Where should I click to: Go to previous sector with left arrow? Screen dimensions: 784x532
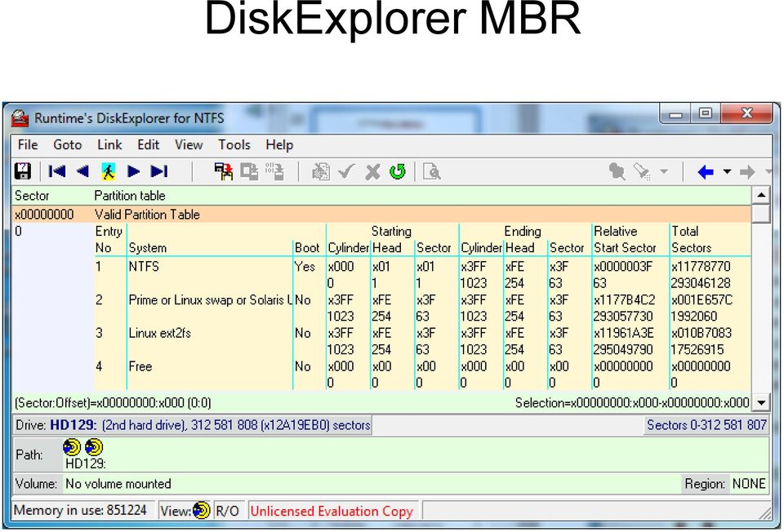coord(83,171)
